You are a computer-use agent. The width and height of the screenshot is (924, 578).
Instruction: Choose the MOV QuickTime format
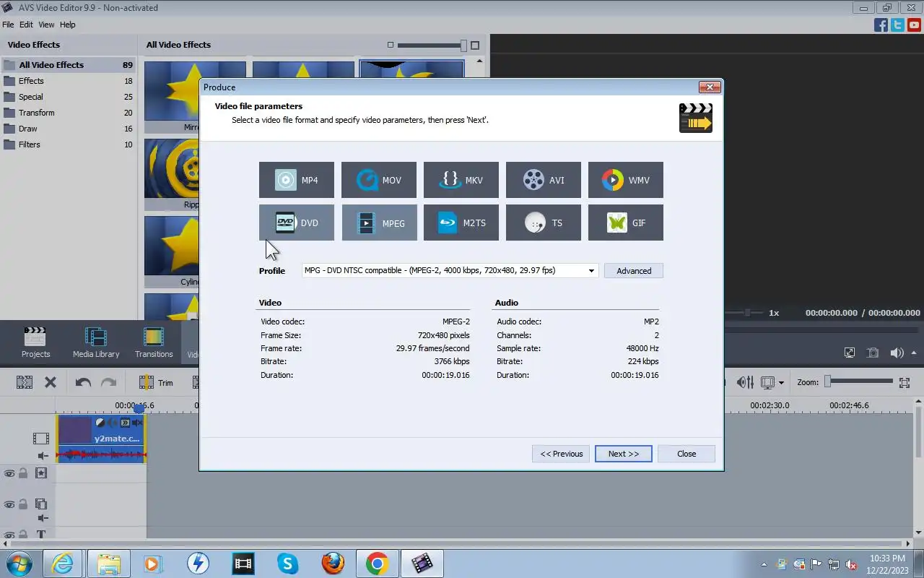click(x=379, y=180)
